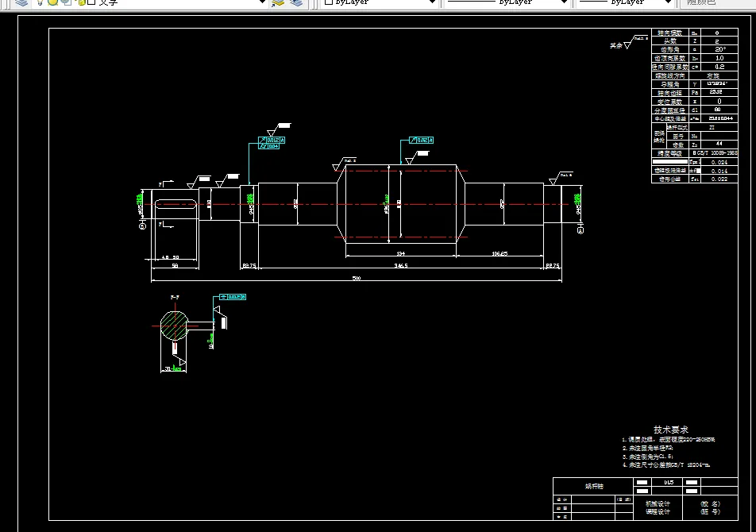Select the 机械设计 title block text

[x=658, y=503]
